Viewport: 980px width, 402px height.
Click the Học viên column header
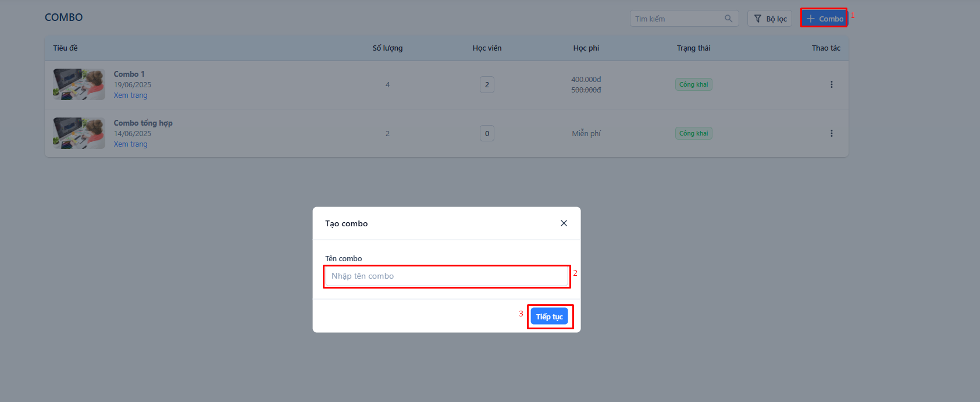[487, 48]
